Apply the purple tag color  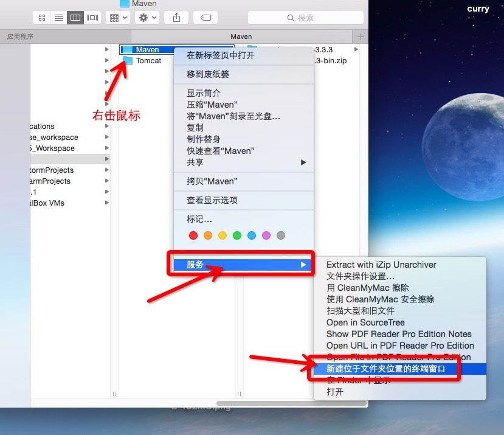(x=266, y=235)
